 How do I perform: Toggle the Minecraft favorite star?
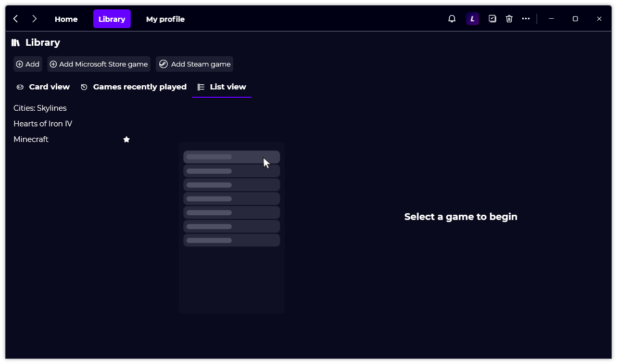(x=127, y=139)
